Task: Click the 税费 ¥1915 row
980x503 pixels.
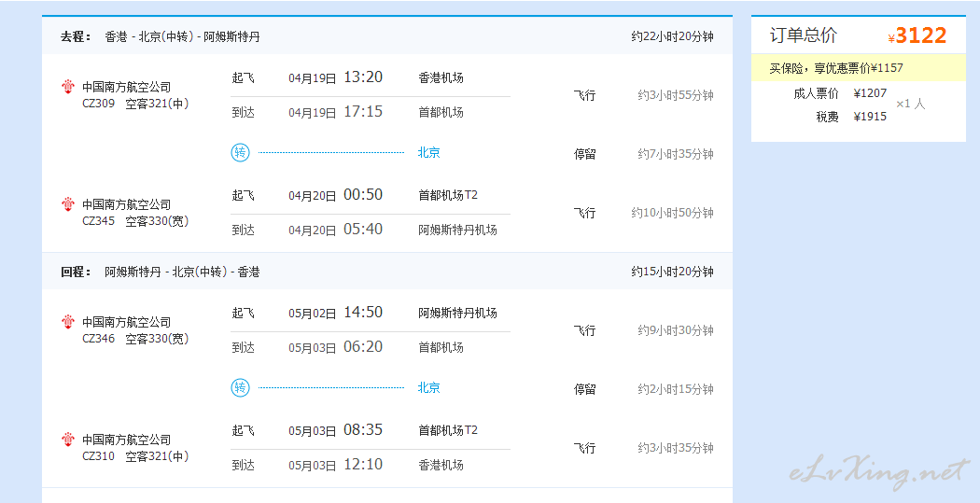Action: tap(851, 117)
